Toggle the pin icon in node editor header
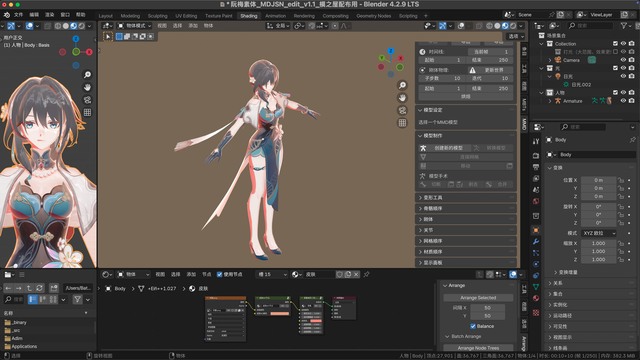The height and width of the screenshot is (360, 640). pos(367,274)
